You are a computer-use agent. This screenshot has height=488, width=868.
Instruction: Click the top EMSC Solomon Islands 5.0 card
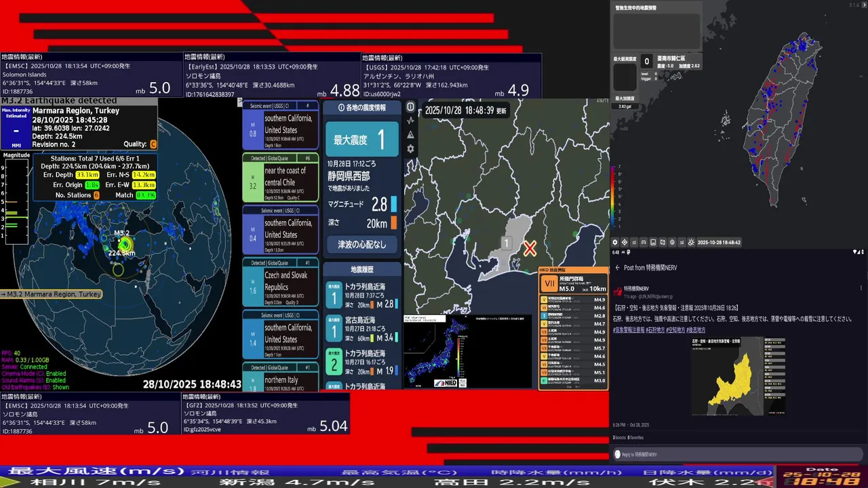click(x=91, y=76)
